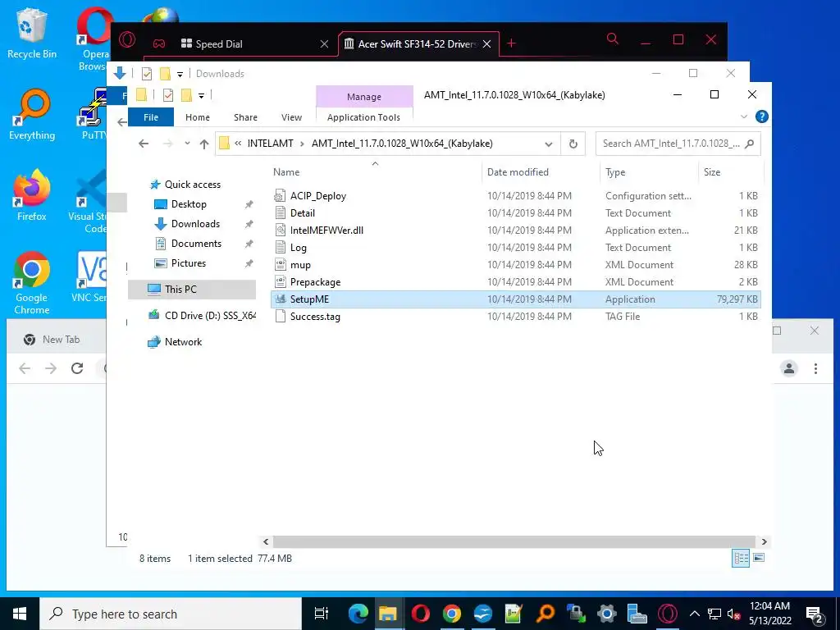This screenshot has width=840, height=630.
Task: Open Google Chrome desktop shortcut
Action: pyautogui.click(x=32, y=283)
